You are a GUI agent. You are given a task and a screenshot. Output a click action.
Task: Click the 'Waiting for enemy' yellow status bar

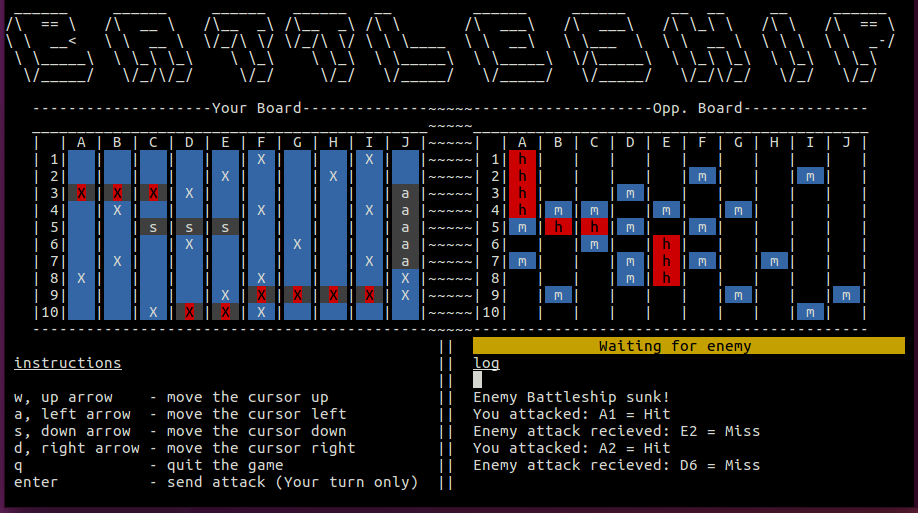pos(688,346)
